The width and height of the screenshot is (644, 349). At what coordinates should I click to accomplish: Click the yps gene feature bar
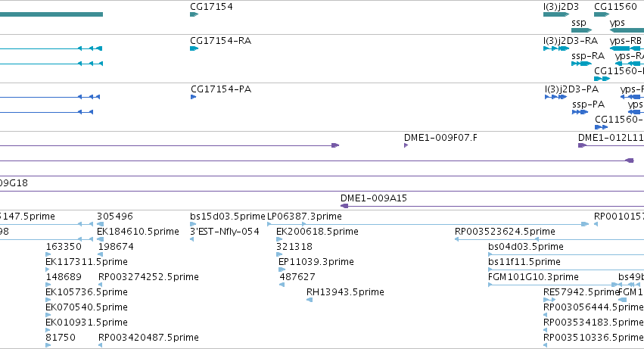tap(627, 30)
